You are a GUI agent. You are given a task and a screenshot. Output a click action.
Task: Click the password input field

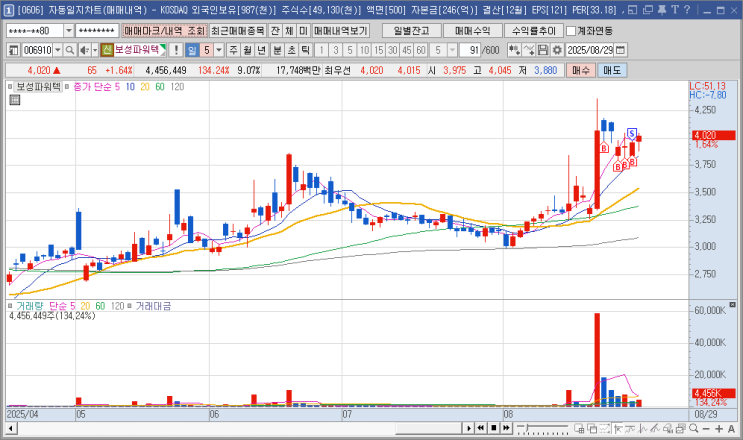pos(97,31)
